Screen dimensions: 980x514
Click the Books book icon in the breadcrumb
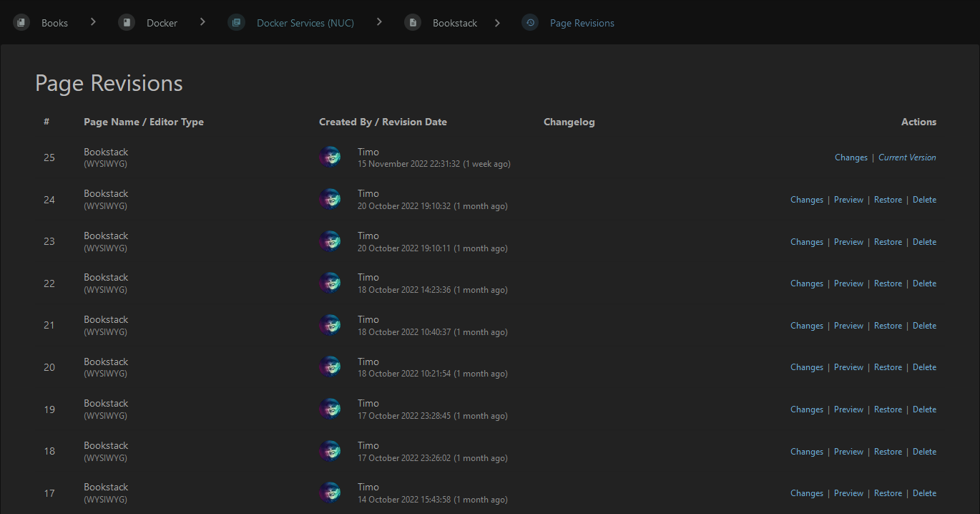click(20, 22)
